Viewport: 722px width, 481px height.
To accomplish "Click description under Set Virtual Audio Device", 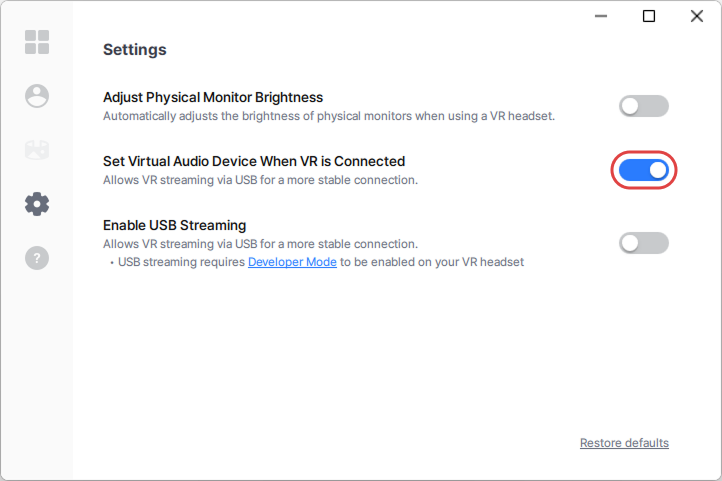I will (260, 180).
